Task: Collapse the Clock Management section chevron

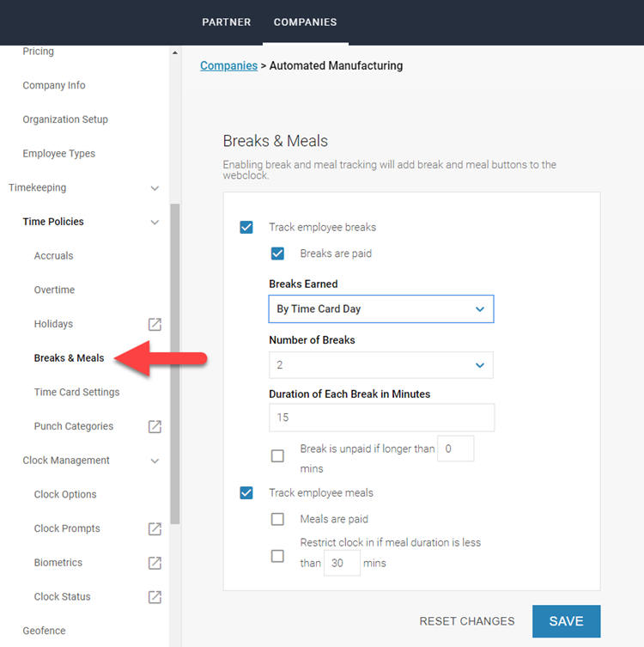Action: 155,461
